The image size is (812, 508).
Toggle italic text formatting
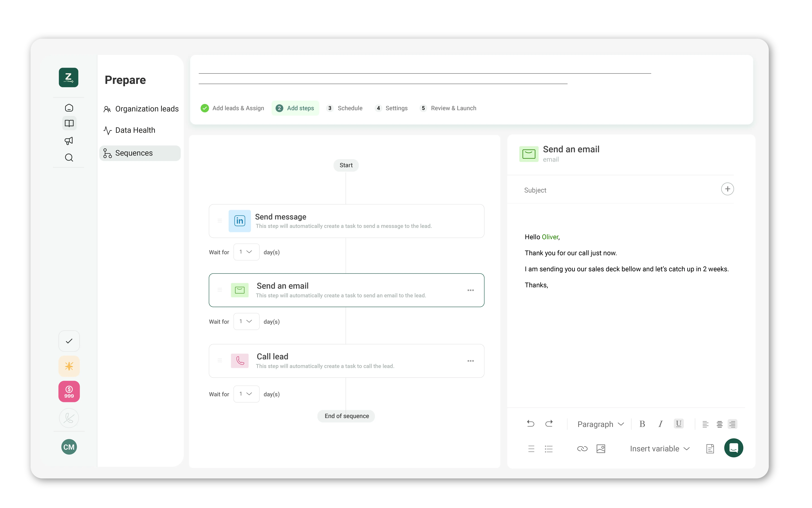pyautogui.click(x=660, y=424)
